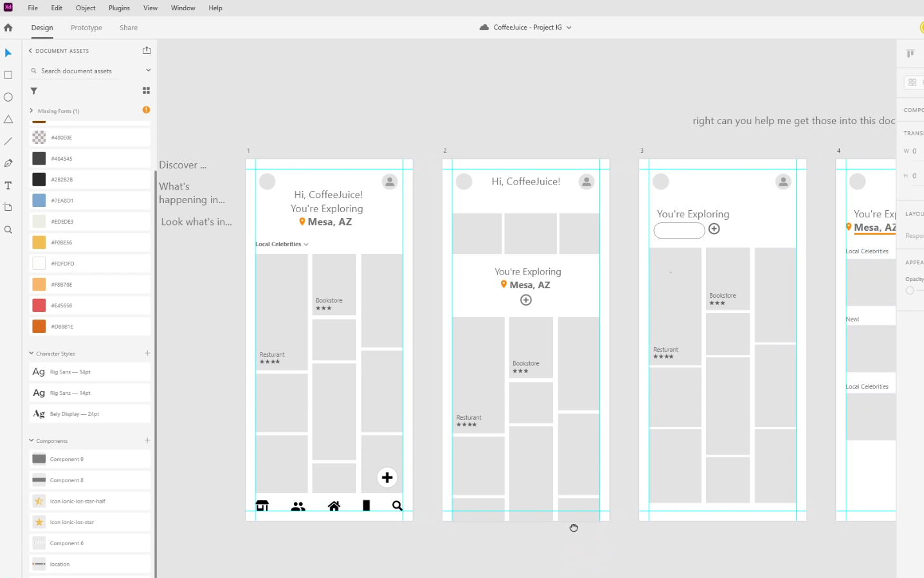
Task: Open the filter assets icon
Action: tap(34, 91)
